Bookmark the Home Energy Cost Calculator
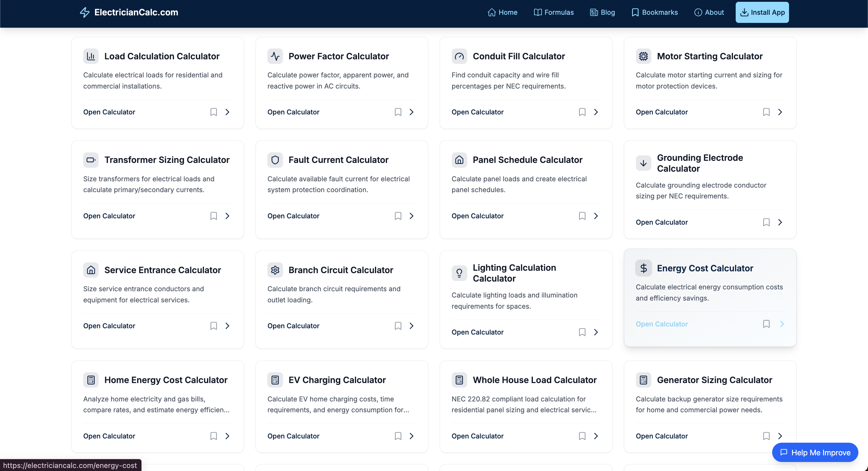The image size is (868, 471). click(214, 436)
